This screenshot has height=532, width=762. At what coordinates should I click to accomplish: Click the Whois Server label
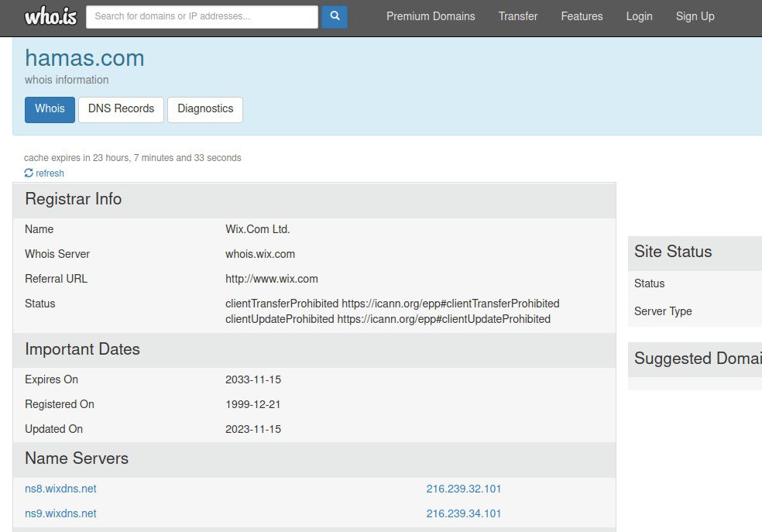click(x=57, y=254)
